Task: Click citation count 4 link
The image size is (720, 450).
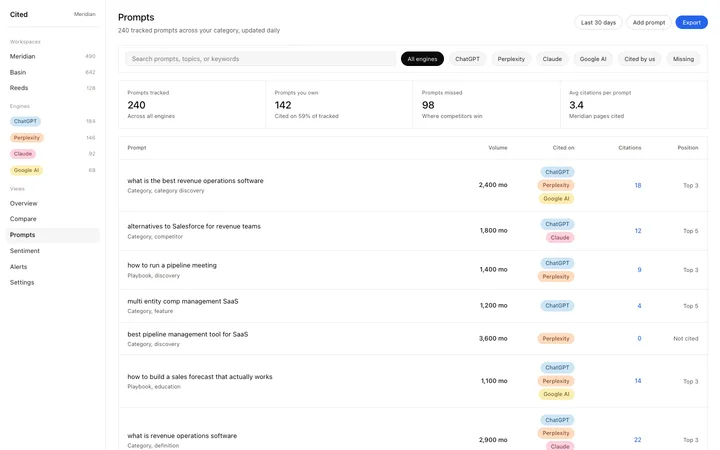Action: (x=639, y=306)
